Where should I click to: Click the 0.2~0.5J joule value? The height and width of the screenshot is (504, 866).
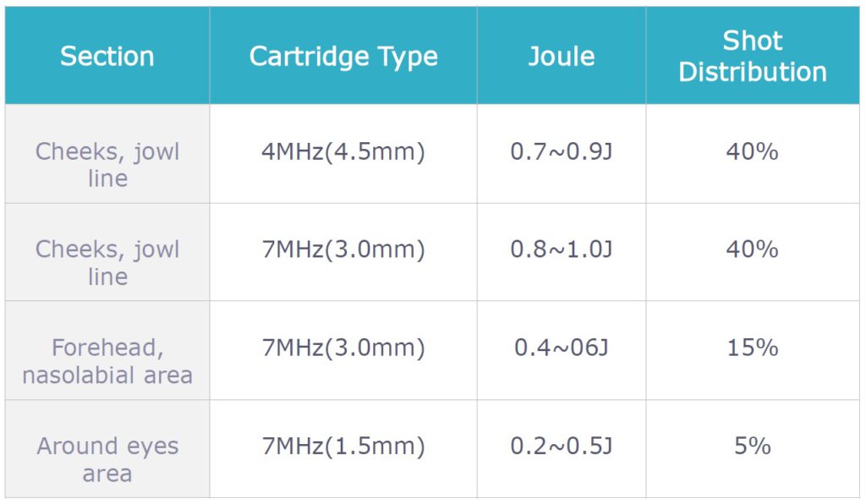tap(562, 446)
